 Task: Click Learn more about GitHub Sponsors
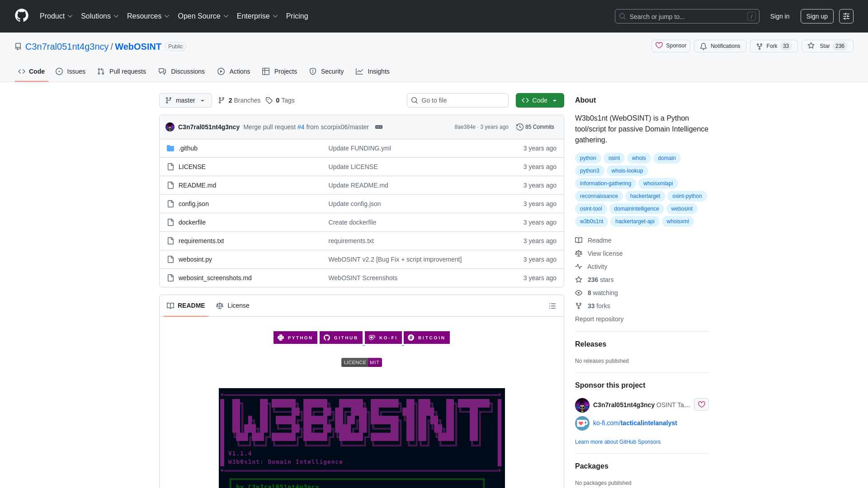point(618,442)
